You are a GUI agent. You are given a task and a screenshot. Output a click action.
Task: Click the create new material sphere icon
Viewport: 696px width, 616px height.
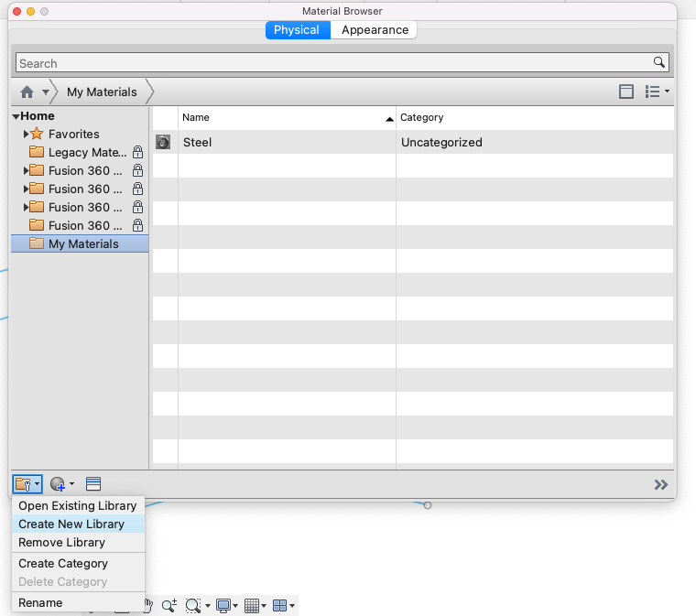pyautogui.click(x=58, y=484)
